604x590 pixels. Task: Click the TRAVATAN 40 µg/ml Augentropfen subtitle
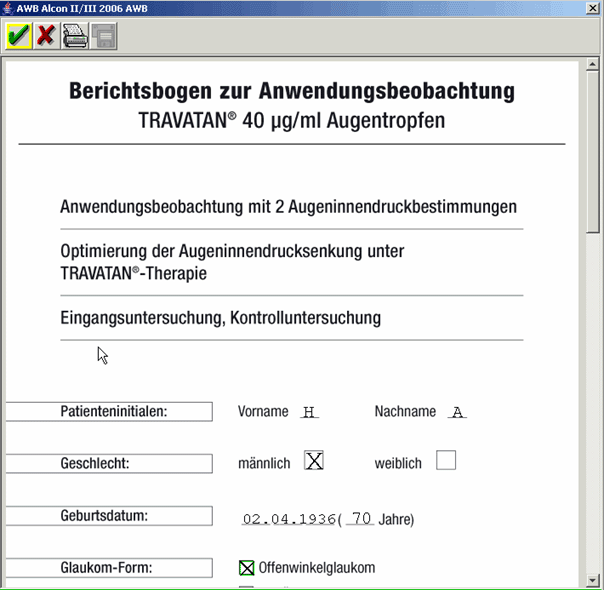click(292, 120)
